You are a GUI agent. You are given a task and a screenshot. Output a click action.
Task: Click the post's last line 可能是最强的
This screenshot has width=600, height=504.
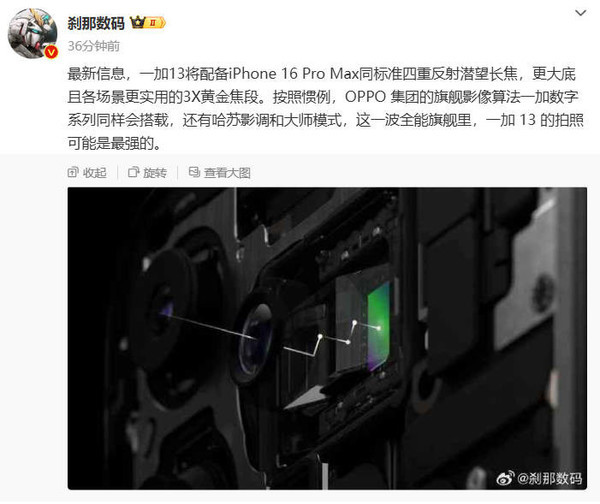[114, 144]
